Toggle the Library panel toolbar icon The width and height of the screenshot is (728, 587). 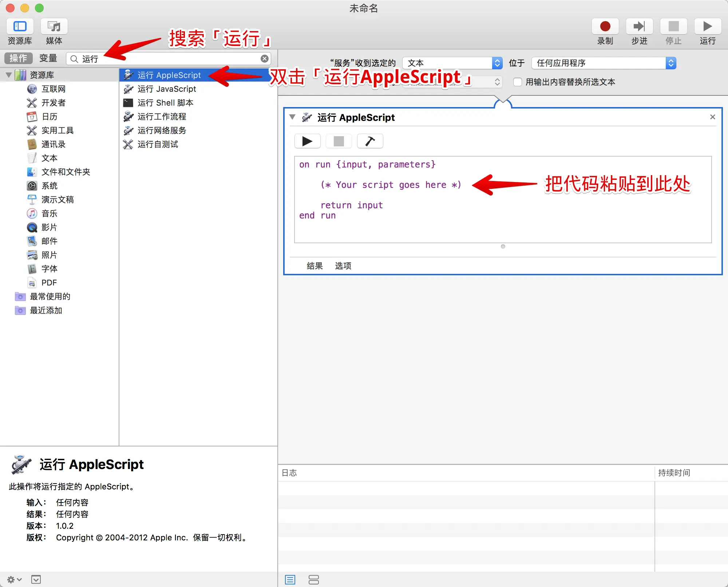20,27
